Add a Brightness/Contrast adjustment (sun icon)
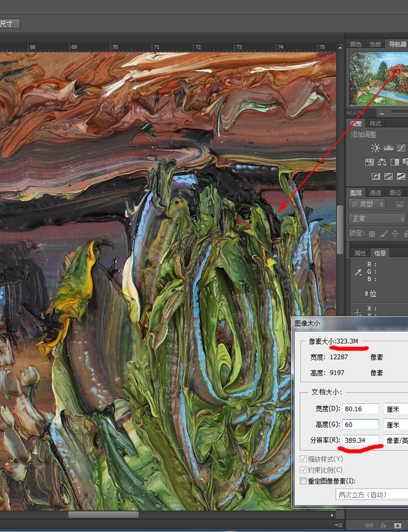This screenshot has height=532, width=408. (x=375, y=148)
